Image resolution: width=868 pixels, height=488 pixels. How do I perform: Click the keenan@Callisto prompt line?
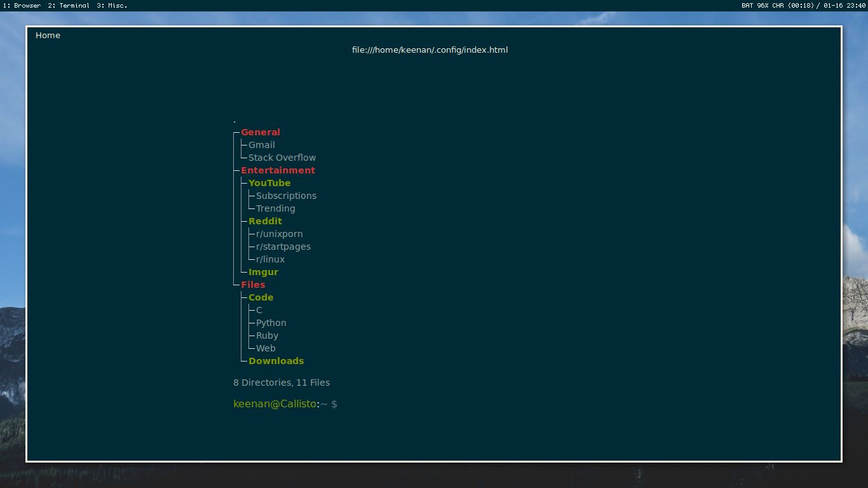[x=275, y=403]
